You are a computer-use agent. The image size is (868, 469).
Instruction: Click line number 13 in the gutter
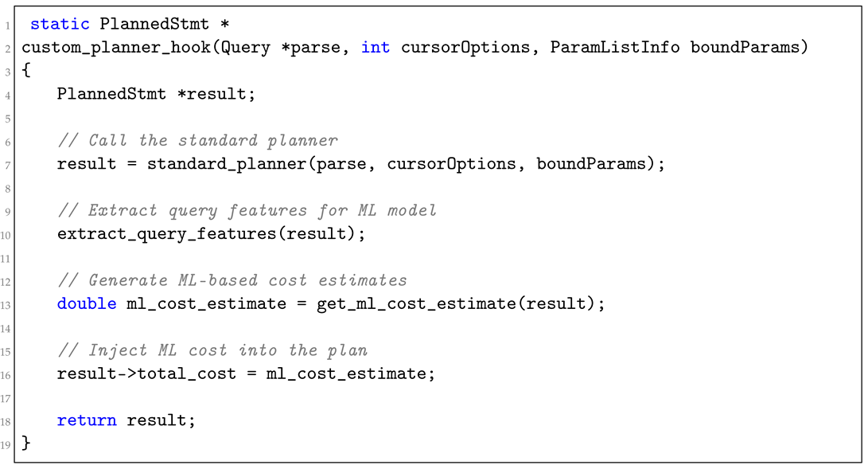6,304
